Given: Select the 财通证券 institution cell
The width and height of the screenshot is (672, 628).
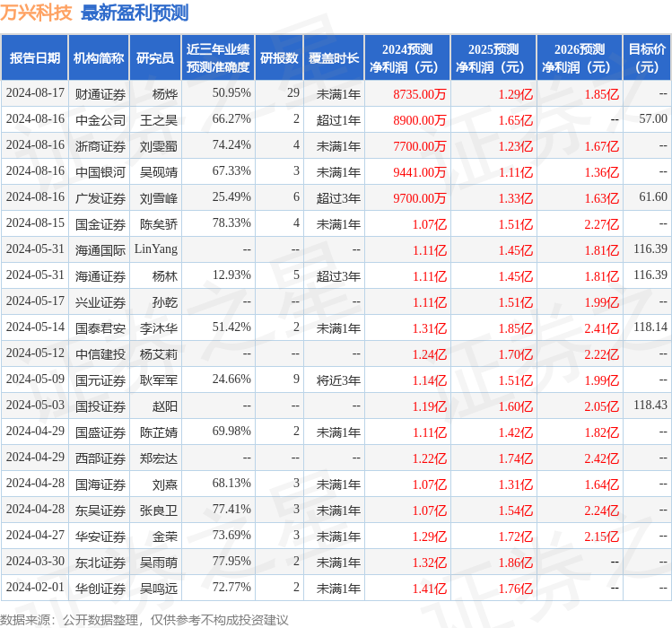Looking at the screenshot, I should tap(100, 94).
